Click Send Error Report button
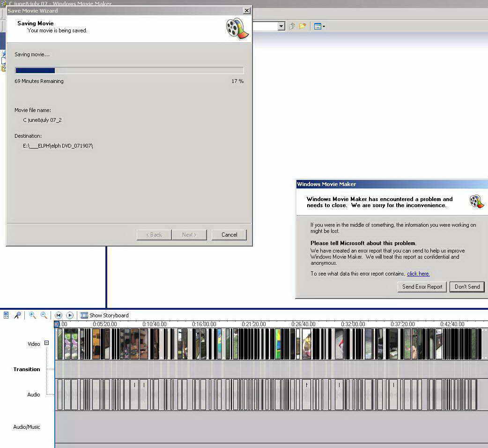The width and height of the screenshot is (488, 448). 422,287
